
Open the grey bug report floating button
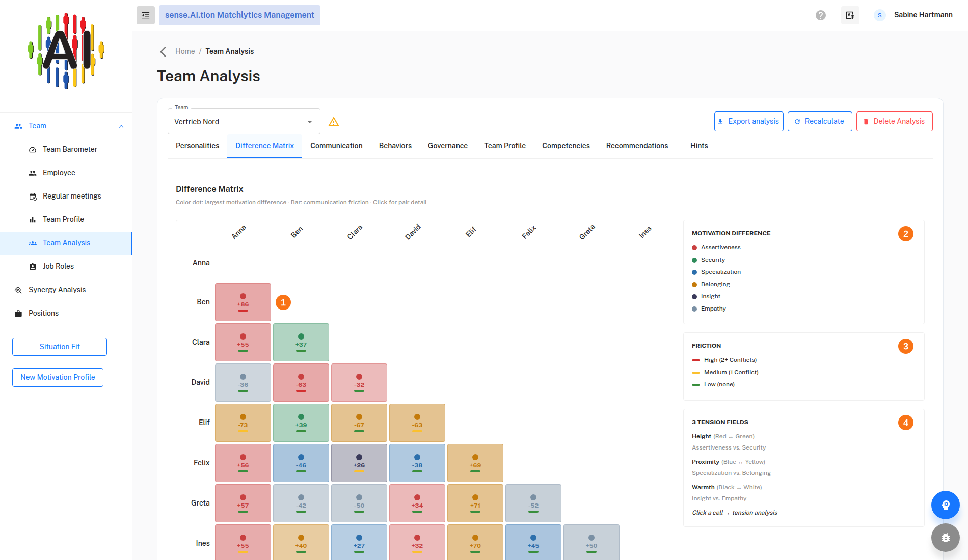pyautogui.click(x=946, y=538)
